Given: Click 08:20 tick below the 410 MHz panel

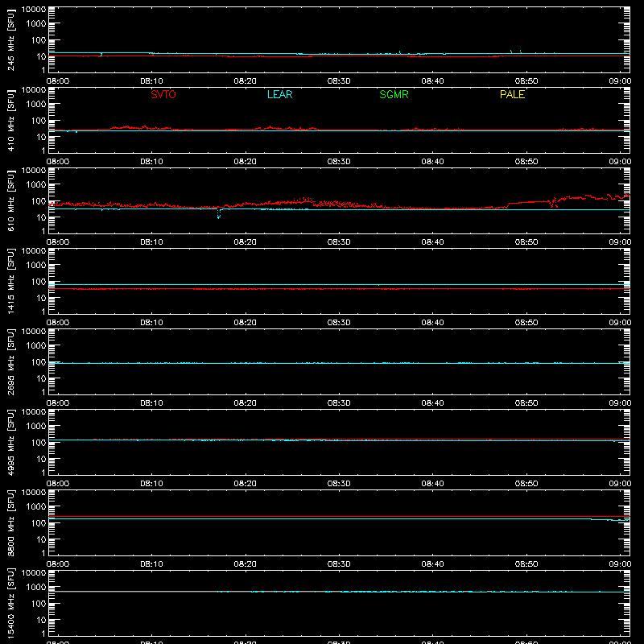Looking at the screenshot, I should [246, 162].
